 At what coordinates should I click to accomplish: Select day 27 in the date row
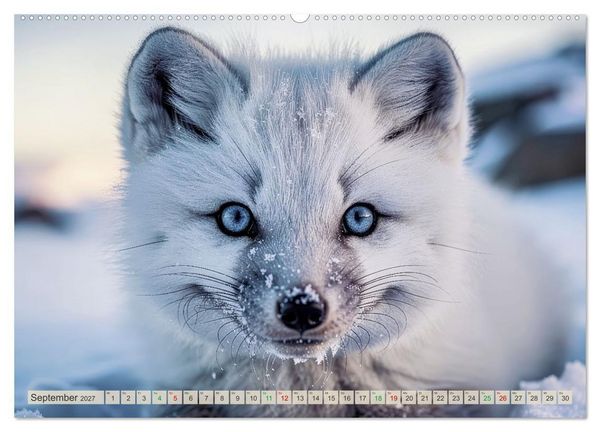pyautogui.click(x=518, y=398)
